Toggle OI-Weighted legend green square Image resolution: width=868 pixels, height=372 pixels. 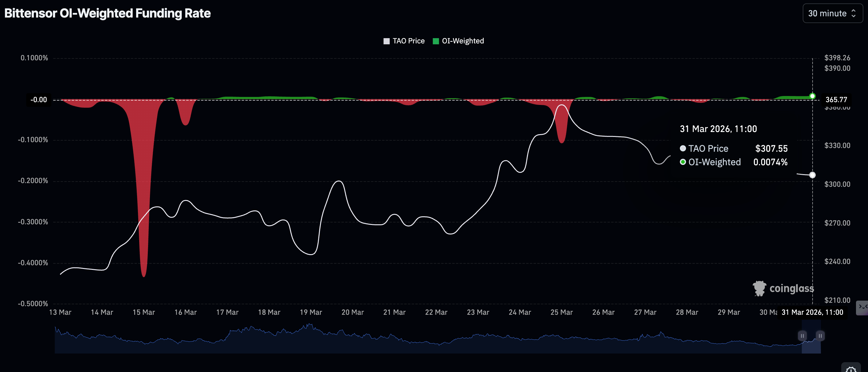[436, 41]
